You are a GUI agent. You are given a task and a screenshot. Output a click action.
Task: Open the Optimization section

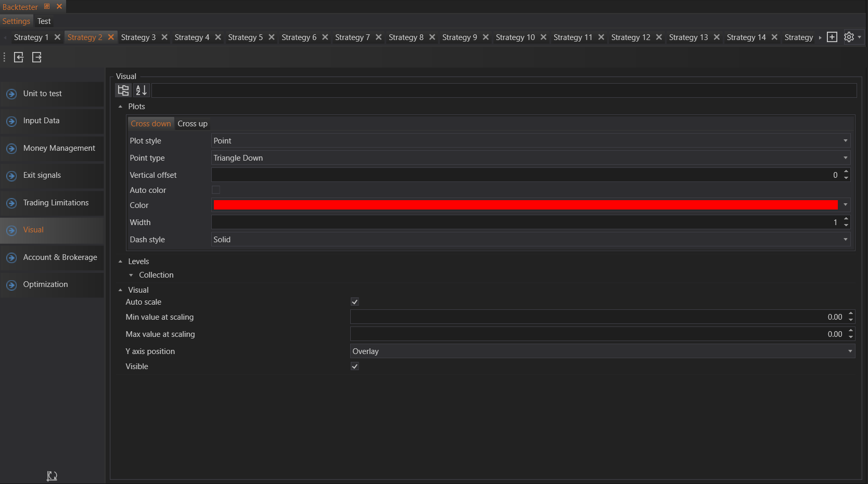click(x=45, y=284)
